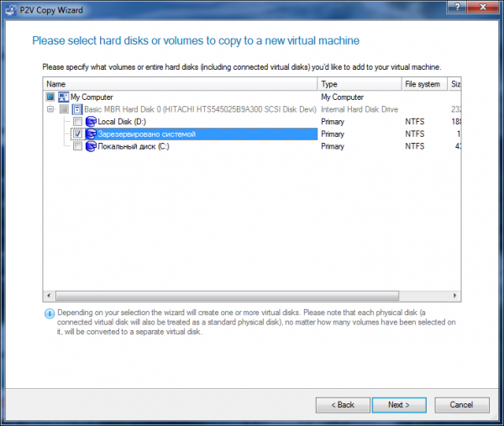The image size is (504, 426).
Task: Sort by the File system column header
Action: [x=424, y=84]
